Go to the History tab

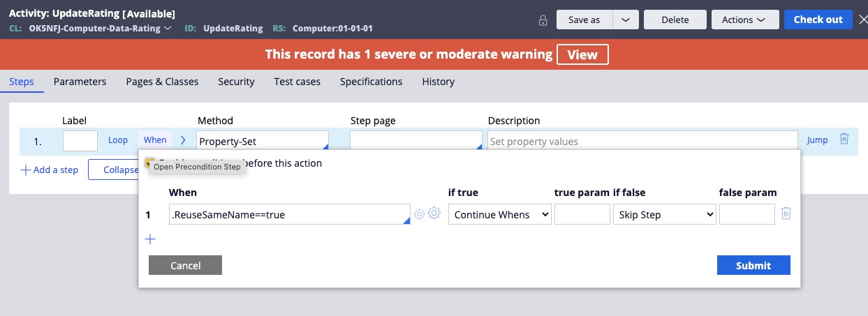tap(438, 82)
